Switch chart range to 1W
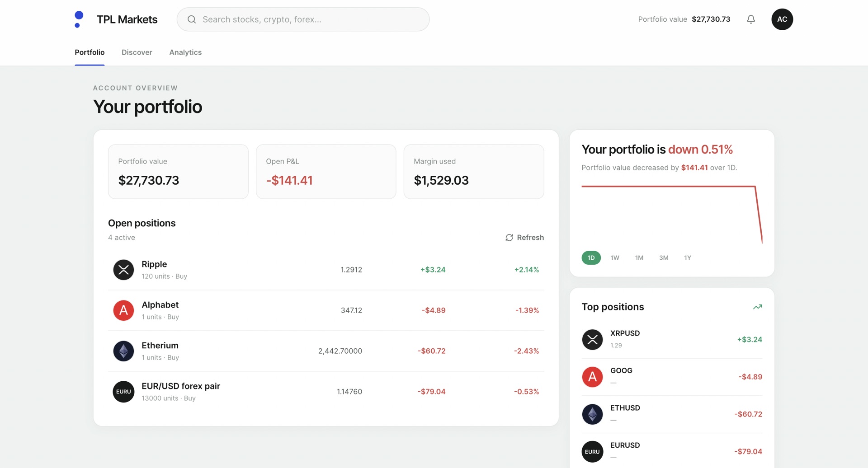The width and height of the screenshot is (868, 468). [x=615, y=257]
